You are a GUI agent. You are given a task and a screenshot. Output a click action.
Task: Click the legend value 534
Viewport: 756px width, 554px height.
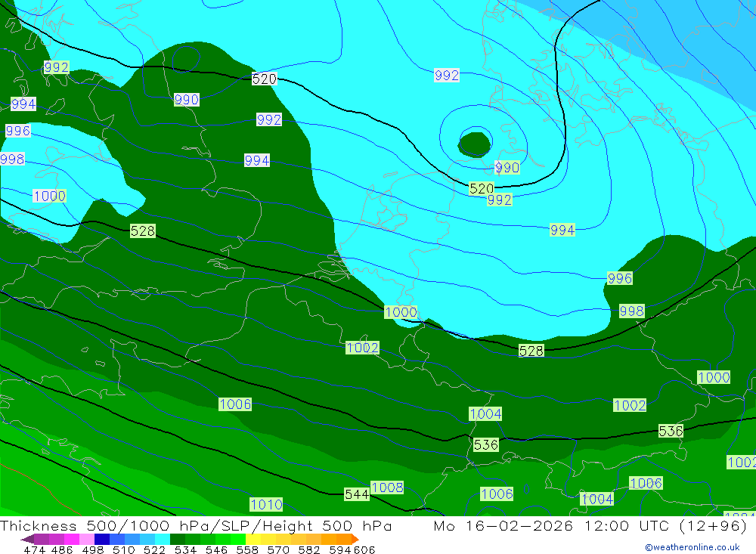click(x=185, y=549)
